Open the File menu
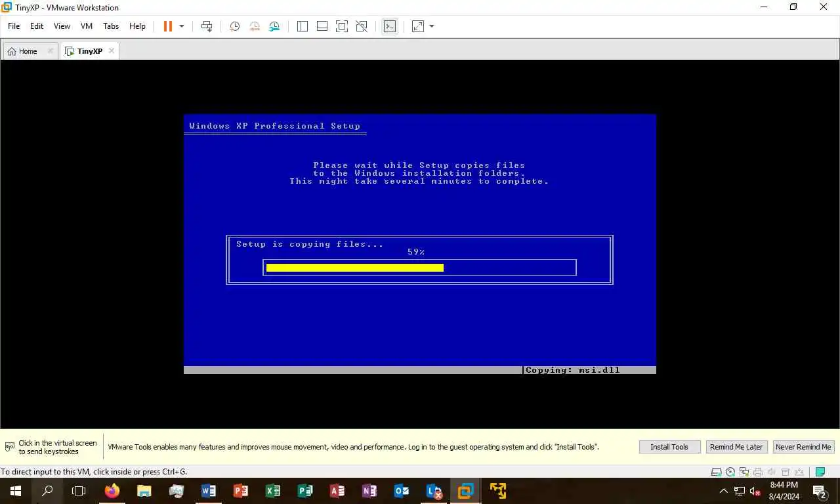The height and width of the screenshot is (504, 840). pos(14,26)
